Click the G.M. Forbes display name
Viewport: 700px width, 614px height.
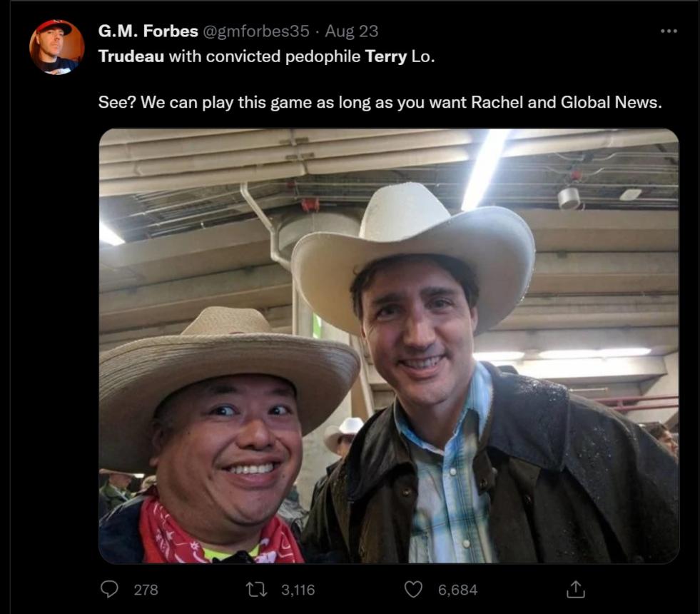(x=148, y=31)
